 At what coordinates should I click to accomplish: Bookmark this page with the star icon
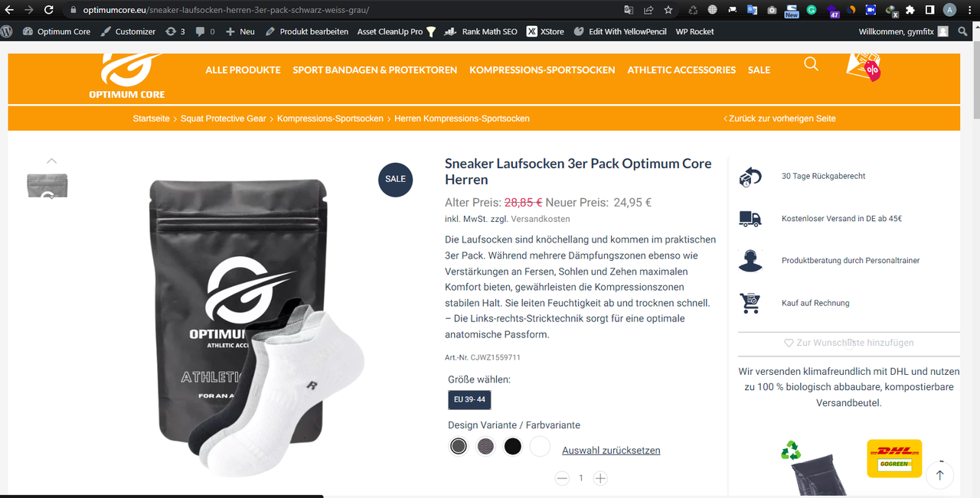(668, 10)
